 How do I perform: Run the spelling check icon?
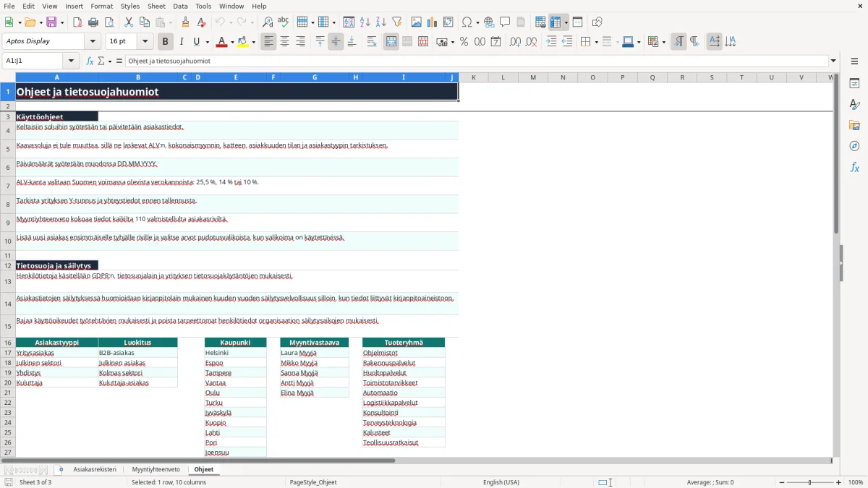point(283,22)
